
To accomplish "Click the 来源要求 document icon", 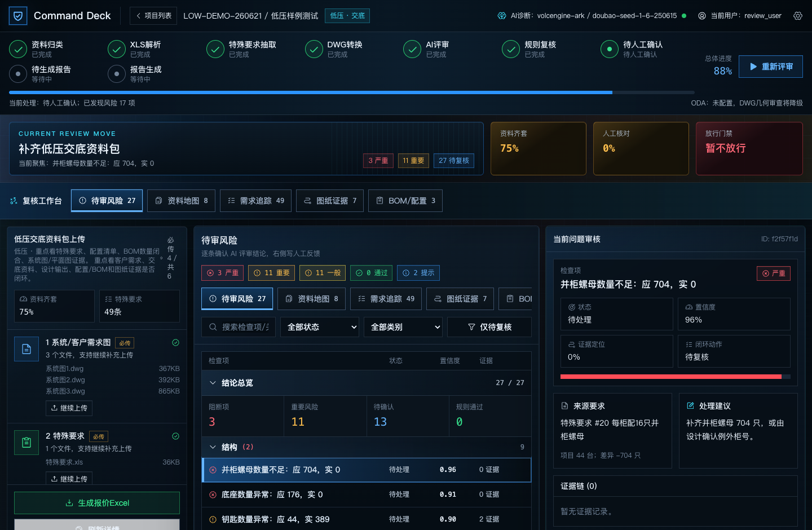I will [x=564, y=406].
